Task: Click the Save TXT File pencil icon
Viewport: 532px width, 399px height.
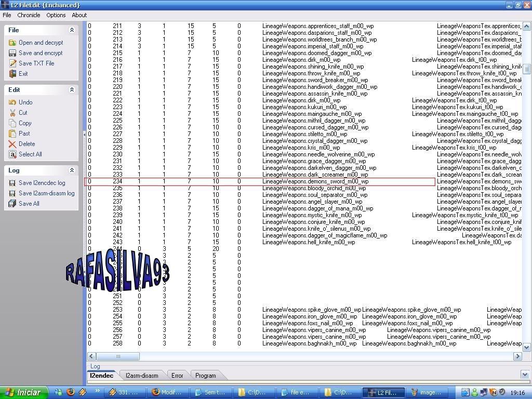Action: pyautogui.click(x=12, y=63)
